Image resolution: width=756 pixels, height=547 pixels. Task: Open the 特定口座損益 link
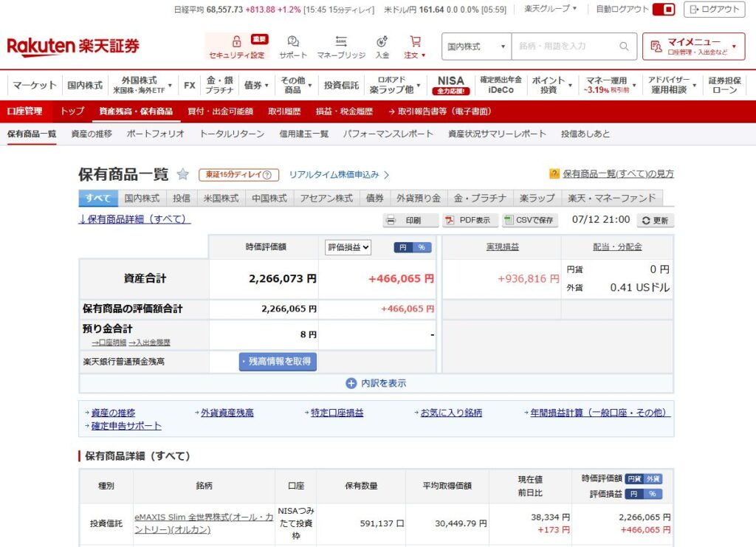tap(337, 413)
